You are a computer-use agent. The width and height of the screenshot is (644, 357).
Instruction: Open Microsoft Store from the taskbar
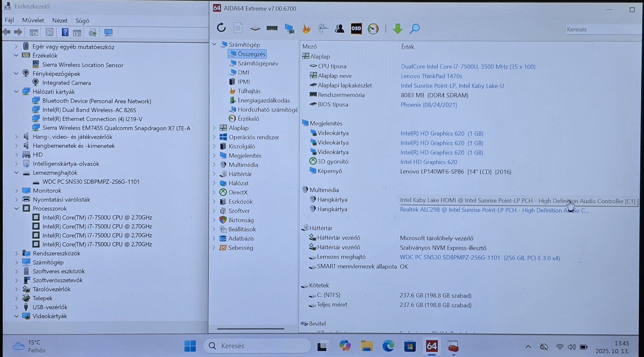pos(410,346)
